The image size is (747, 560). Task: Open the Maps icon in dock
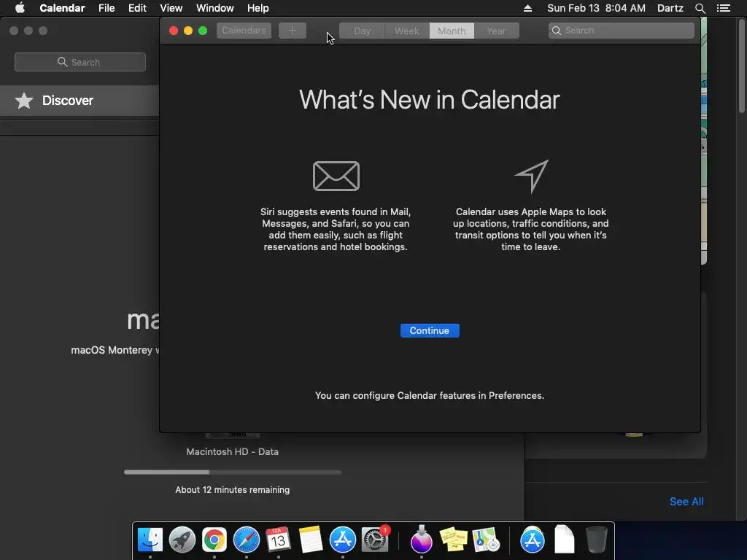click(x=485, y=540)
